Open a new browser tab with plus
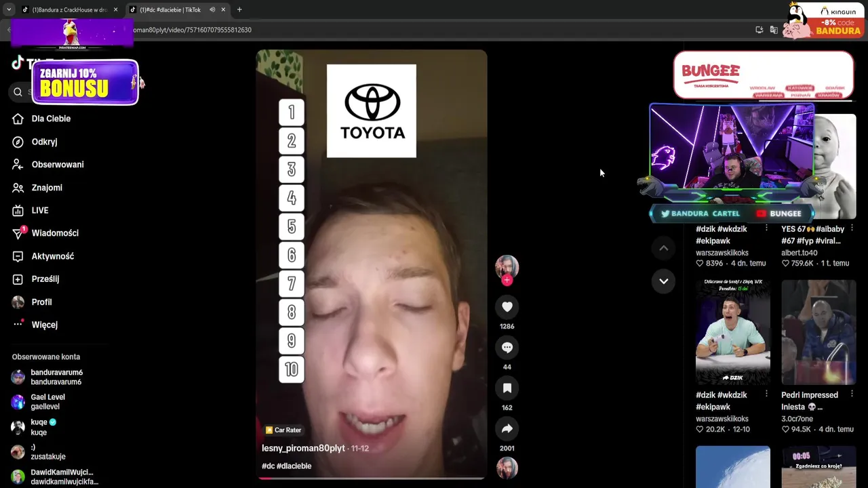 click(239, 9)
